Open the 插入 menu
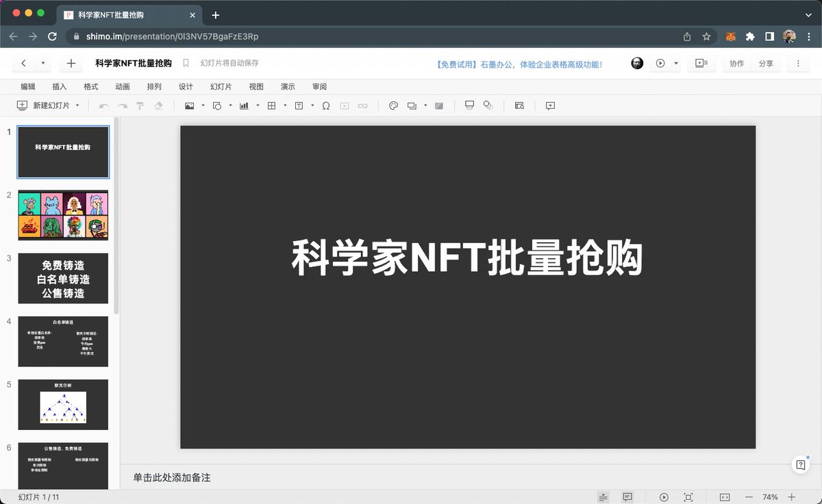Viewport: 822px width, 504px height. click(x=60, y=86)
